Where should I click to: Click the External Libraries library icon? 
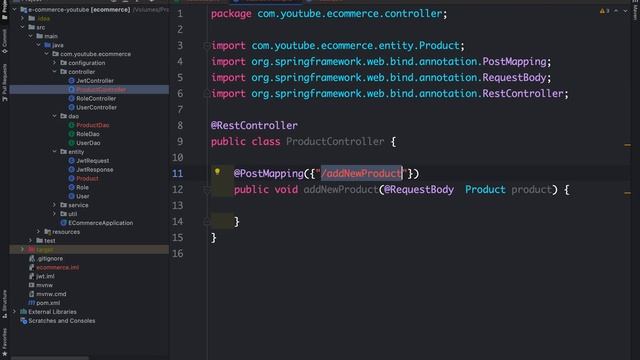click(x=24, y=312)
